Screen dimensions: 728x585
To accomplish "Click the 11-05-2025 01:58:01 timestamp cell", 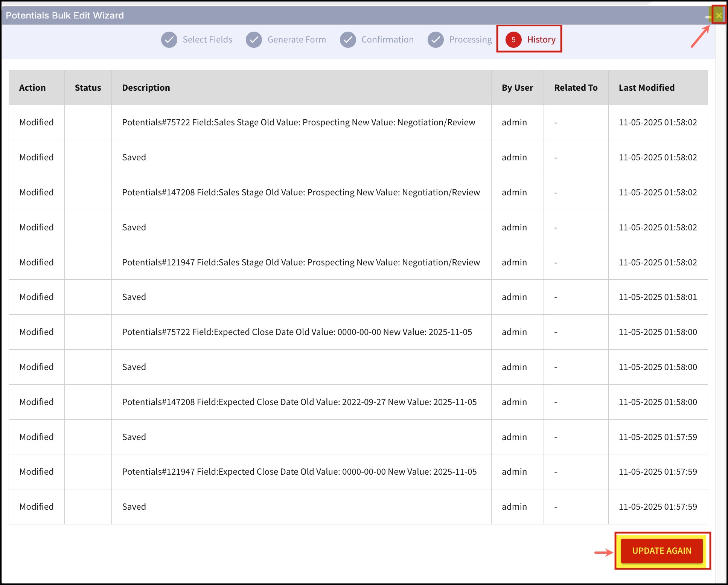I will pos(658,297).
